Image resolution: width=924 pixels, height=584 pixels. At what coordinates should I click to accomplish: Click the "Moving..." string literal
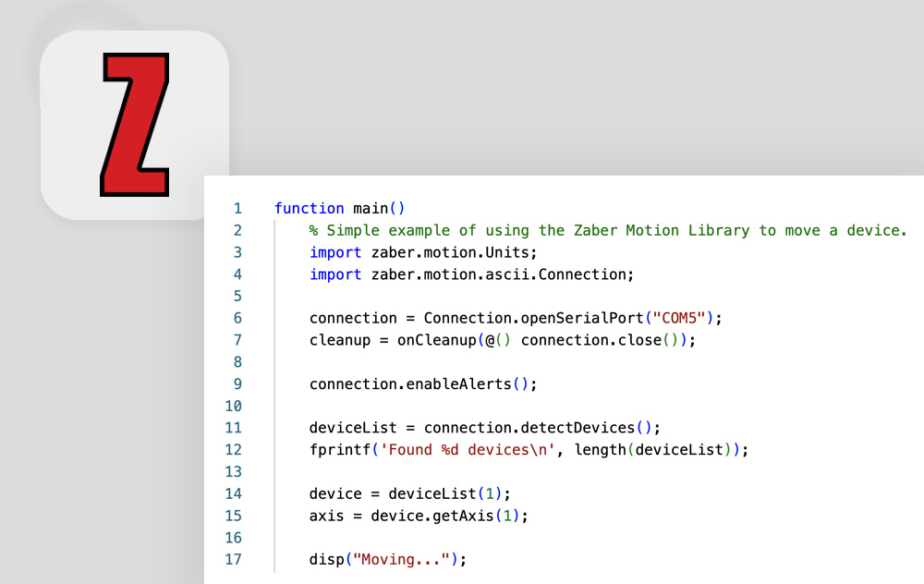click(401, 559)
